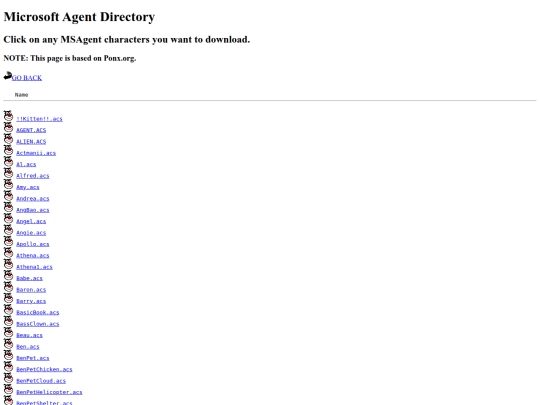This screenshot has height=405, width=540.
Task: Click the character icon beside Beau.acs
Action: pos(8,332)
